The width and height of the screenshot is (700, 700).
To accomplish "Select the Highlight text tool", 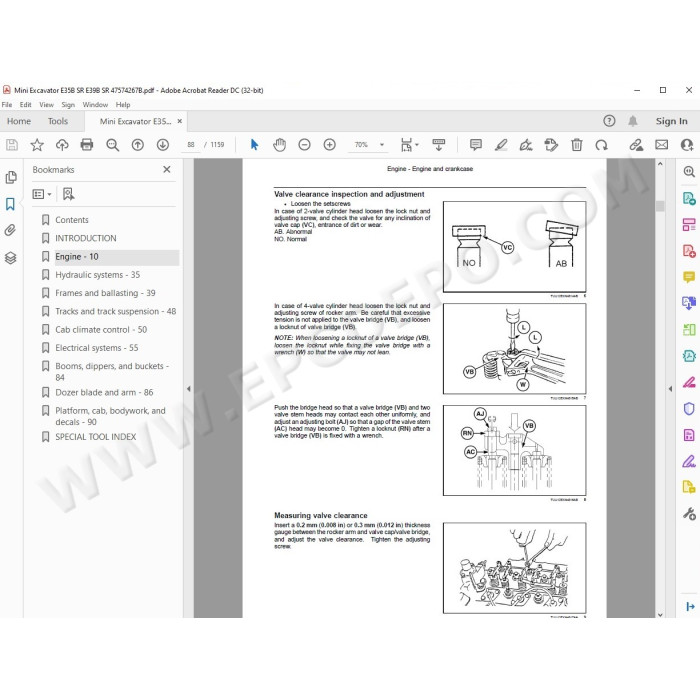I will coord(501,145).
